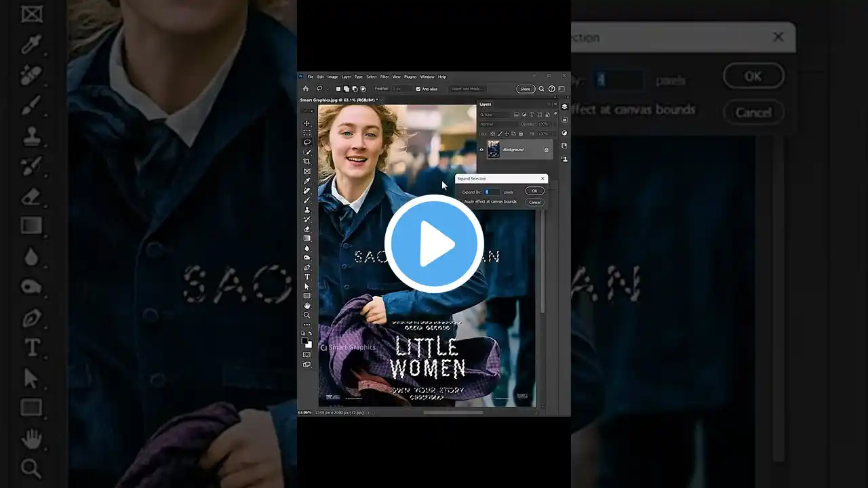868x488 pixels.
Task: Select the Type tool in the center window
Action: click(307, 277)
